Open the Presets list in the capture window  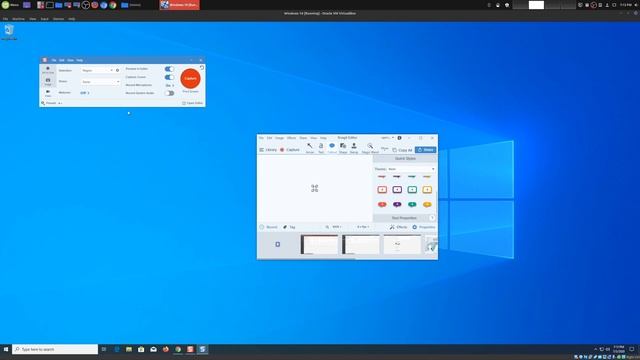(52, 103)
